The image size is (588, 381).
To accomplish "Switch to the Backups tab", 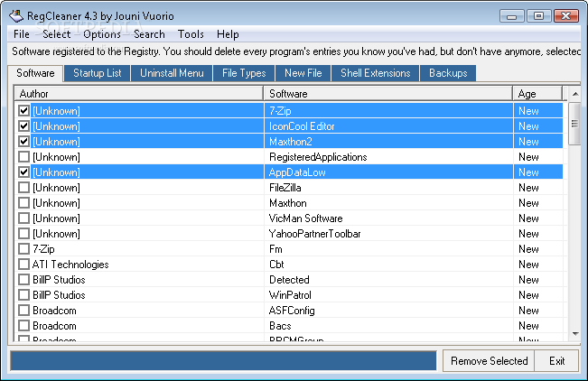I will [x=448, y=73].
